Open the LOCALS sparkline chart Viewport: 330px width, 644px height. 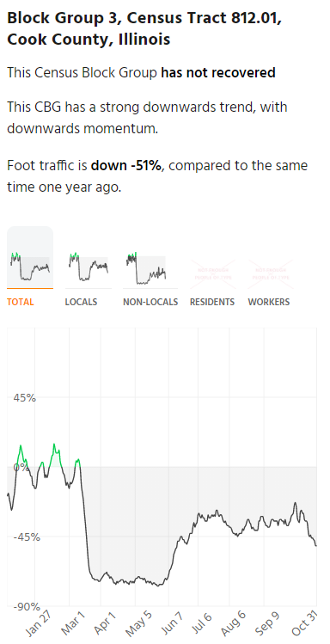point(89,267)
